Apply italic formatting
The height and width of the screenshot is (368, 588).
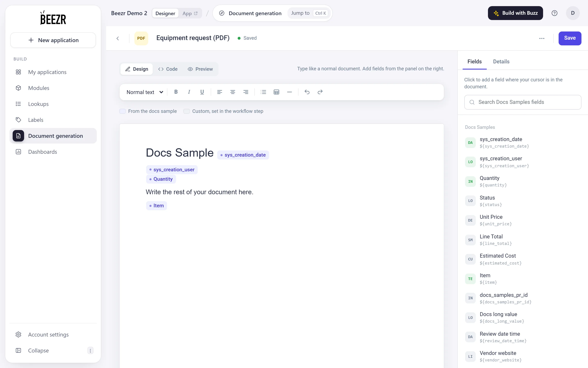pyautogui.click(x=189, y=92)
